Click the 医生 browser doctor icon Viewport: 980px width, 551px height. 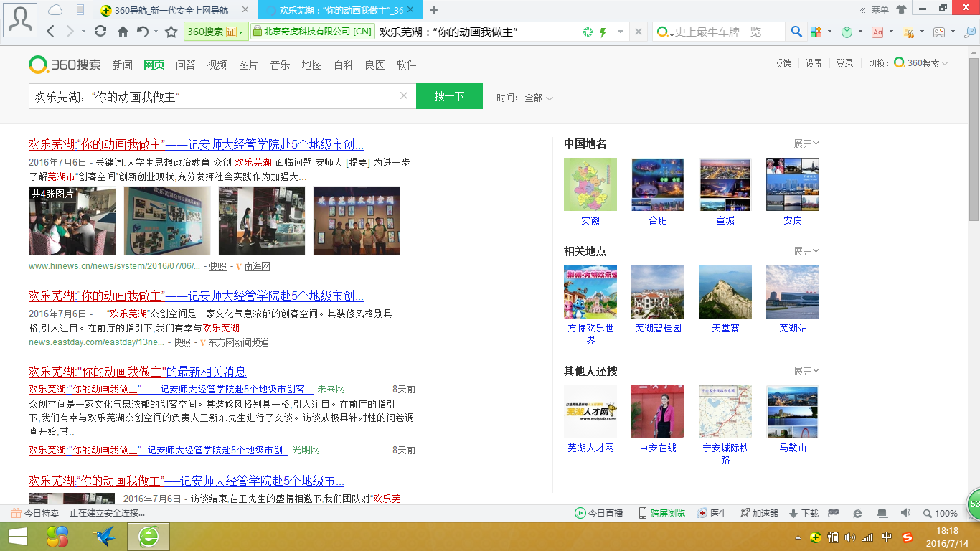(x=712, y=514)
